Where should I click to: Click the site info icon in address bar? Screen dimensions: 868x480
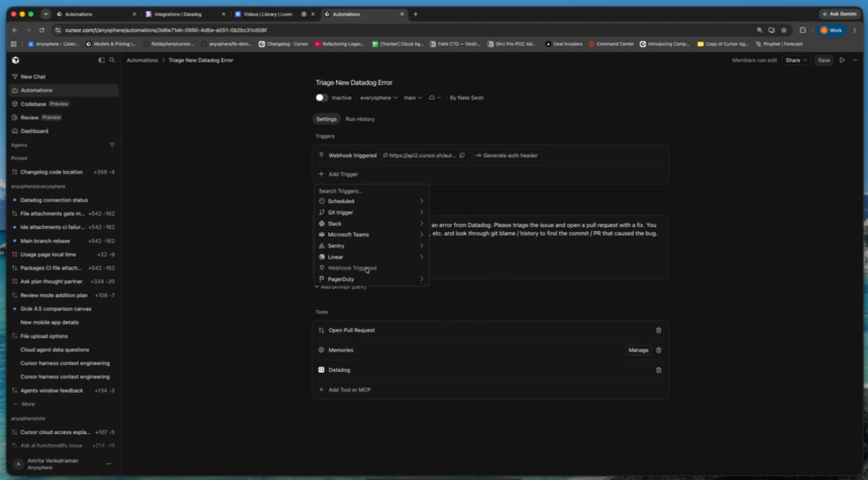click(58, 30)
